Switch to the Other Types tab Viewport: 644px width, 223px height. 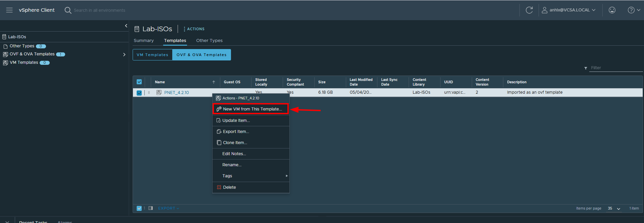209,40
